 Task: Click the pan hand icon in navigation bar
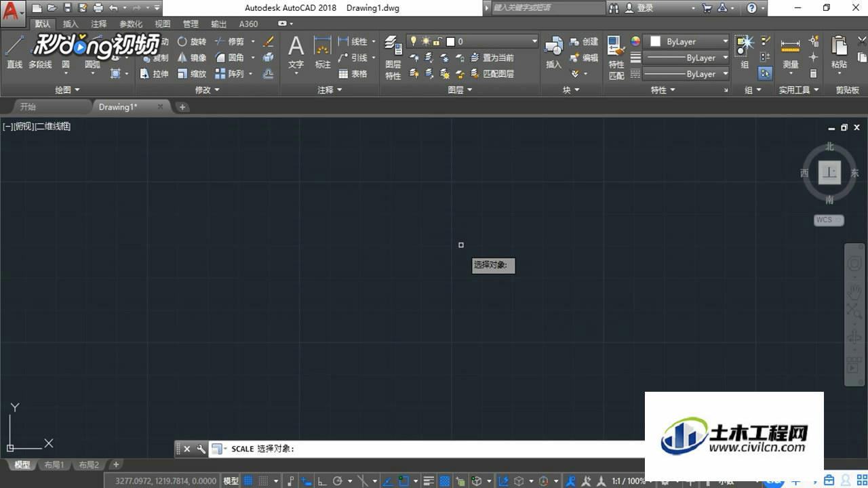pos(854,291)
